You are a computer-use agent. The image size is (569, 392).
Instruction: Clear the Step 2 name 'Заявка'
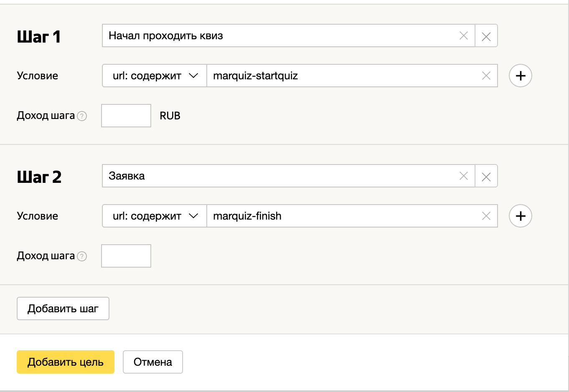tap(463, 176)
